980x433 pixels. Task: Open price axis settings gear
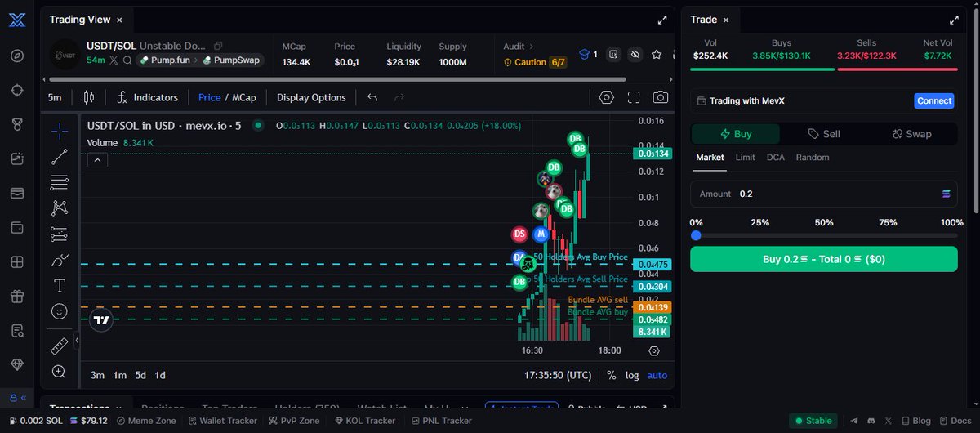click(x=654, y=350)
